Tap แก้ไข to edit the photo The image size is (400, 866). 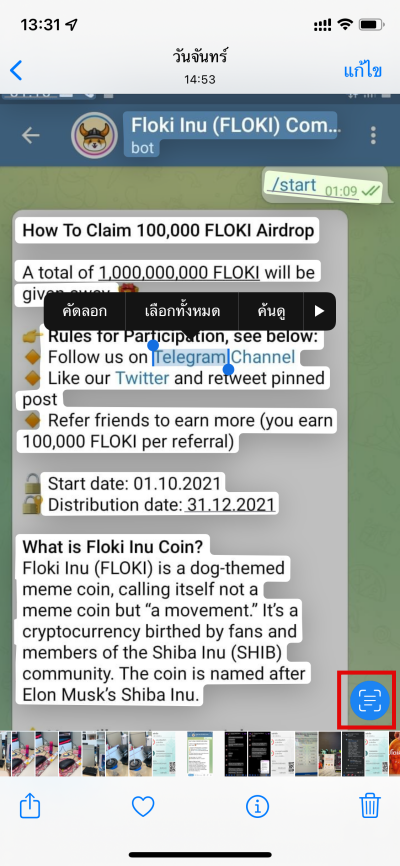(x=362, y=70)
